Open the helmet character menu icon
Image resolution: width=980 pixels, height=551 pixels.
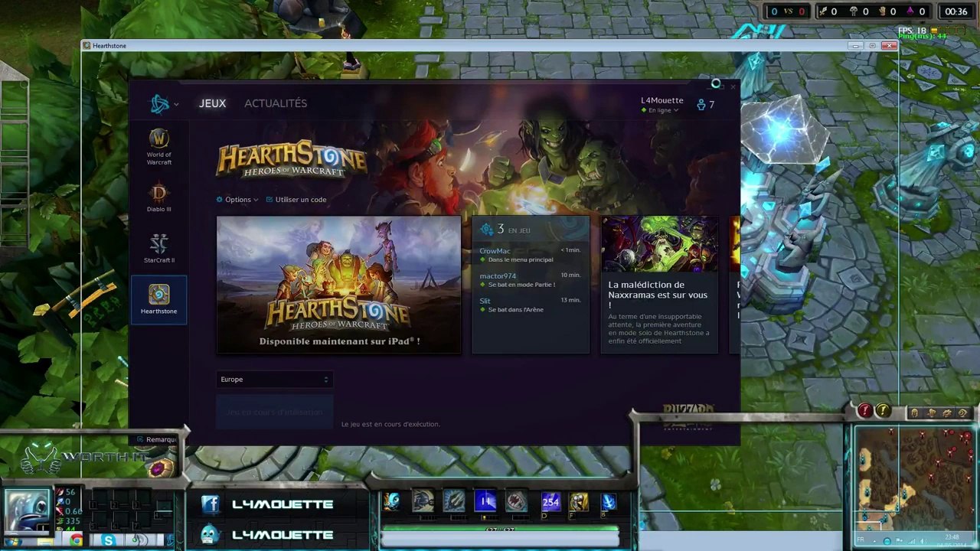pyautogui.click(x=914, y=413)
